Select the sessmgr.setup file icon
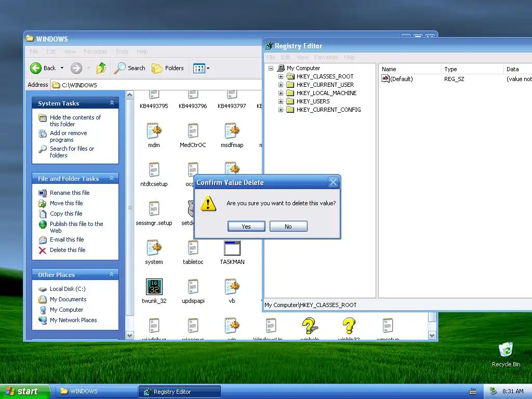The width and height of the screenshot is (532, 399). 154,209
